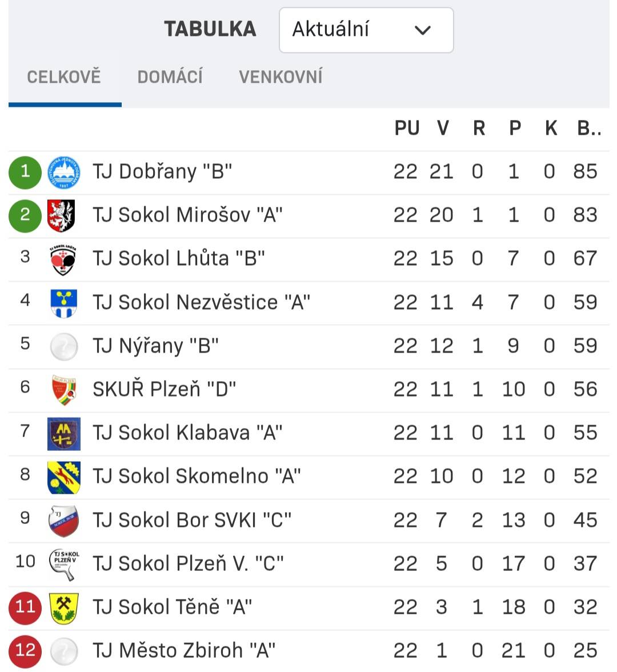Click the dropdown chevron arrow next to Aktuální
This screenshot has width=617, height=672.
click(x=423, y=30)
